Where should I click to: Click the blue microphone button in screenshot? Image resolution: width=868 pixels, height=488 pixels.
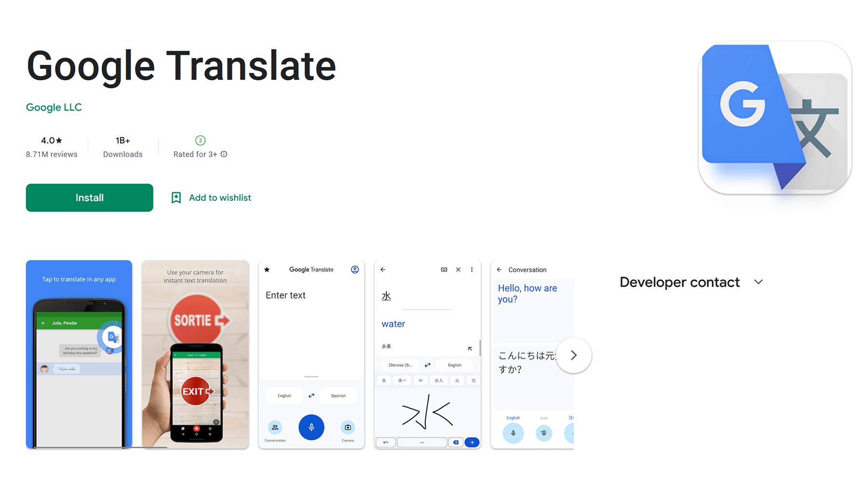[312, 427]
